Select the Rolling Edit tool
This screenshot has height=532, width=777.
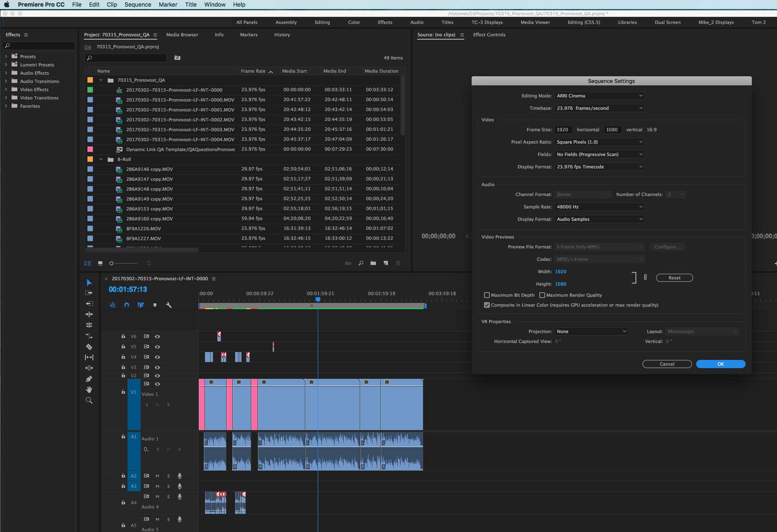[x=89, y=314]
